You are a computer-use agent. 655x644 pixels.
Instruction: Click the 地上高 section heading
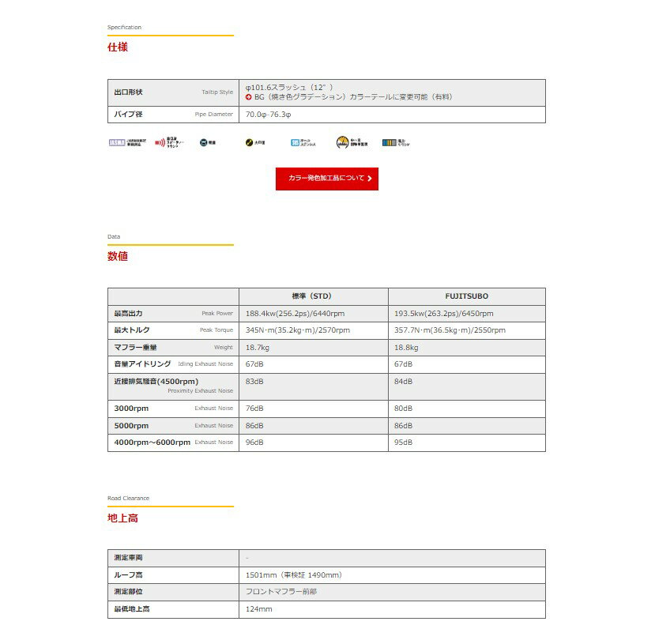pyautogui.click(x=122, y=519)
